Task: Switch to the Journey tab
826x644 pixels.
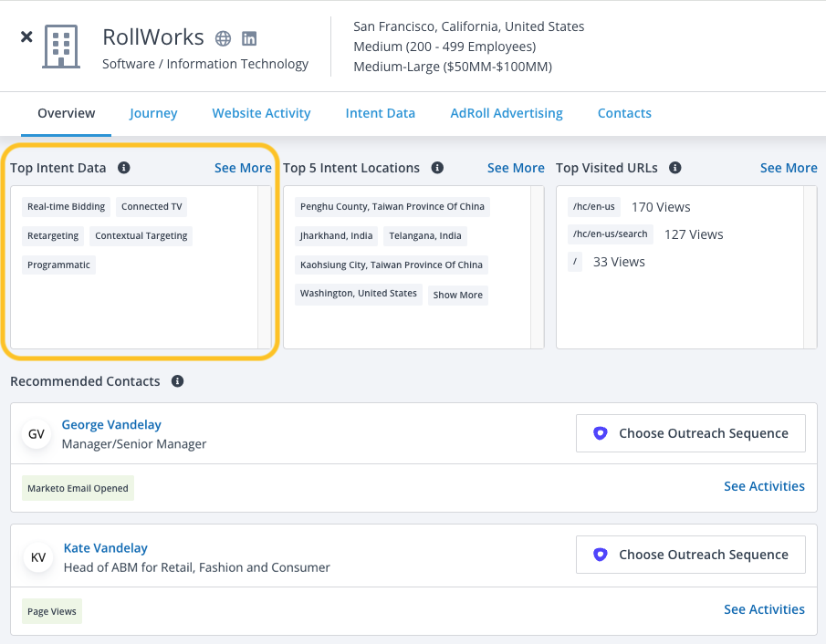Action: [153, 113]
